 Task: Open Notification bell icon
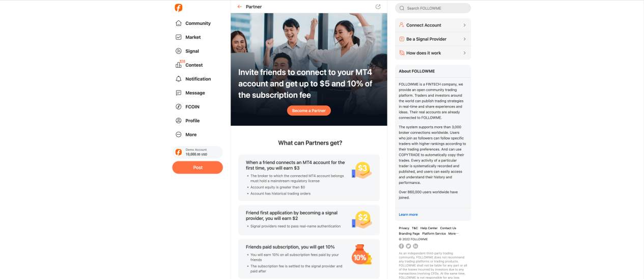point(179,79)
